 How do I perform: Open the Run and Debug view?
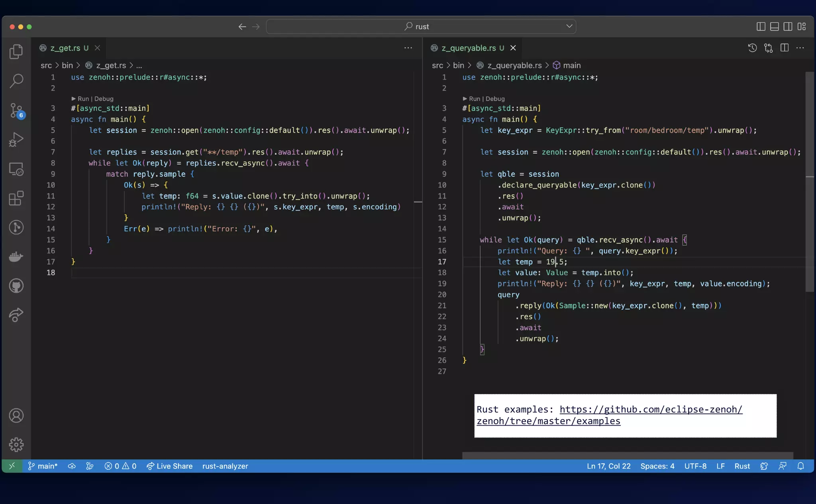click(16, 140)
